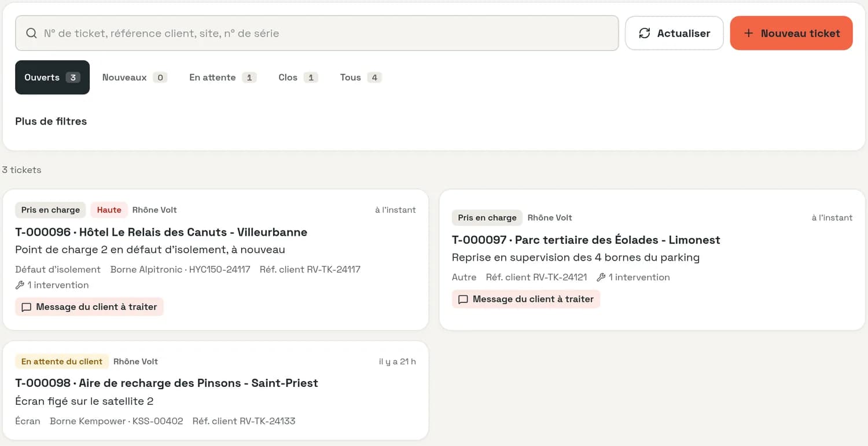
Task: Switch to the Nouveaux tab
Action: point(134,78)
